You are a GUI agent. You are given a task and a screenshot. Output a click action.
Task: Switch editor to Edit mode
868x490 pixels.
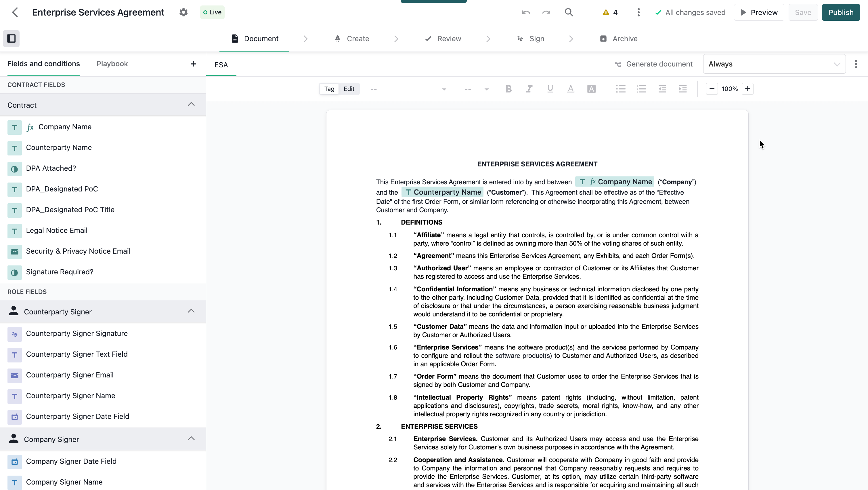click(349, 89)
